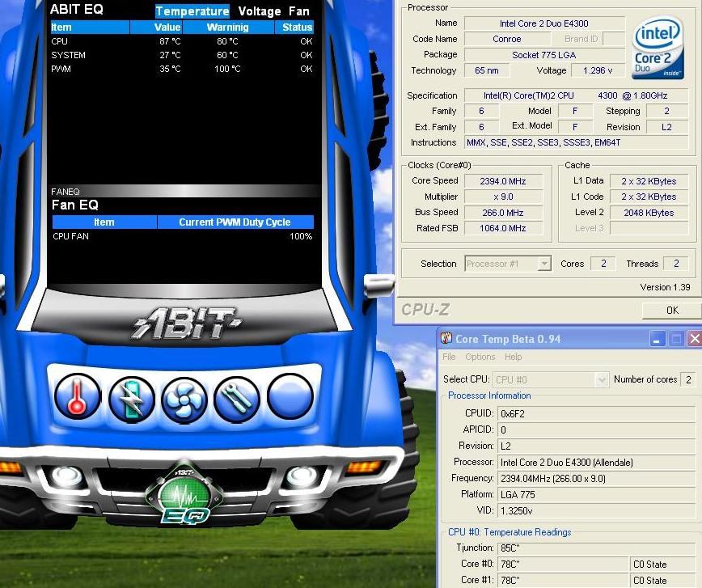The width and height of the screenshot is (702, 588).
Task: Click the CPU FAN row in Fan EQ
Action: point(183,236)
